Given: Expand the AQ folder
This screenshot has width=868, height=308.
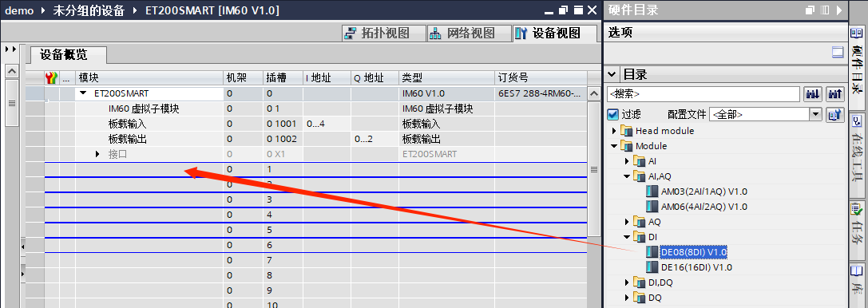Looking at the screenshot, I should click(x=627, y=223).
